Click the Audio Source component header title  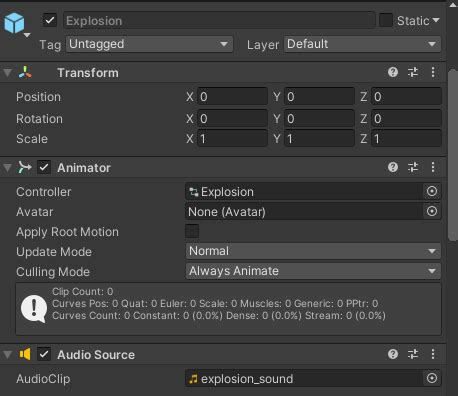pyautogui.click(x=96, y=355)
